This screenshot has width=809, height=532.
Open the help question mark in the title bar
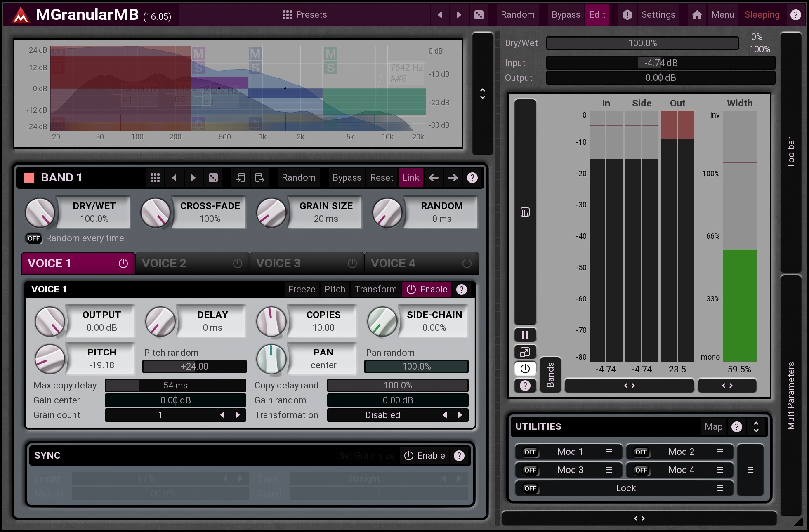795,15
